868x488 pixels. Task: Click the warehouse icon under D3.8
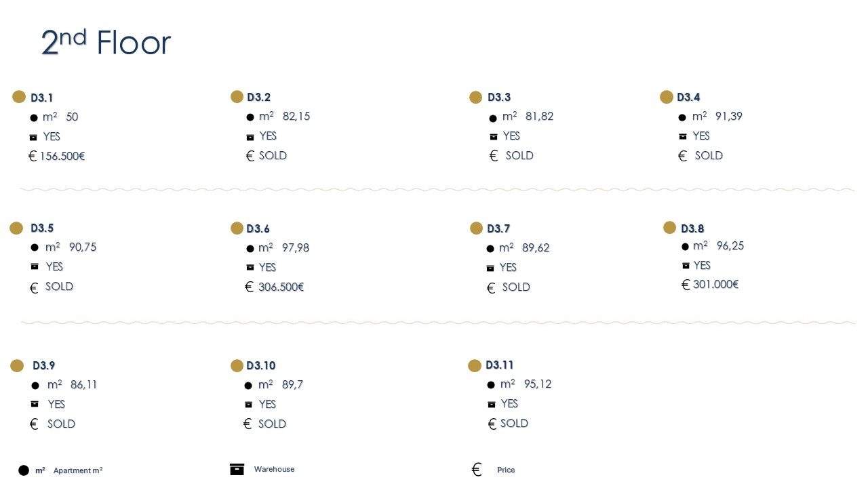686,266
